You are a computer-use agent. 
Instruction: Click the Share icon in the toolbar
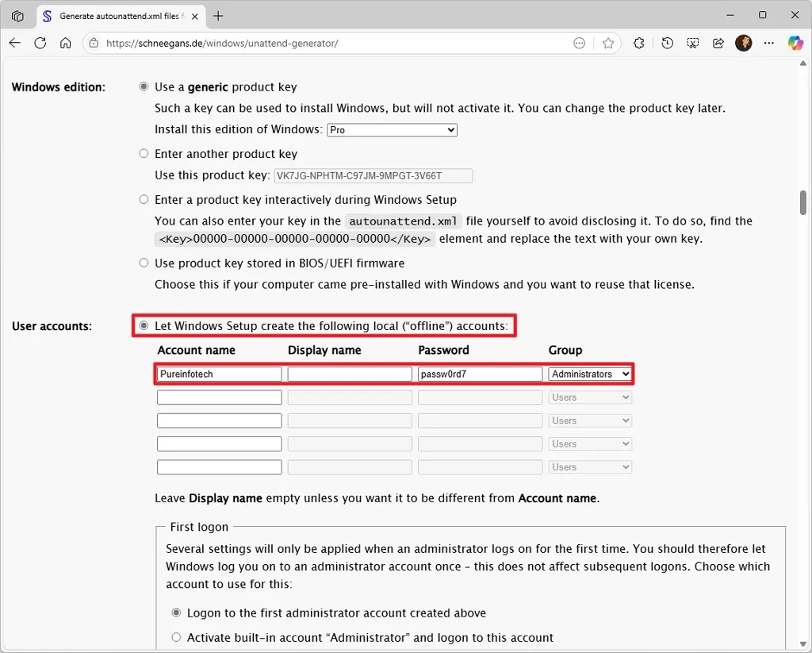coord(718,43)
